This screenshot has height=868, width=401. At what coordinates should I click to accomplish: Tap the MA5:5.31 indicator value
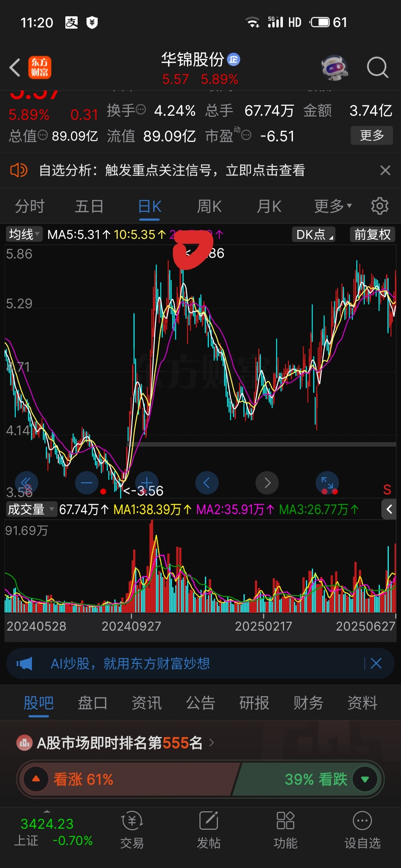pyautogui.click(x=79, y=234)
